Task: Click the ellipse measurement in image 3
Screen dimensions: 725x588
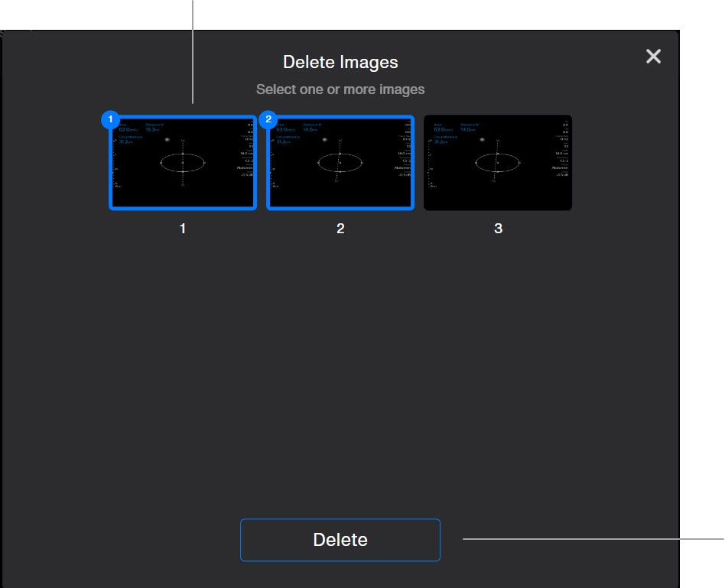Action: (x=498, y=163)
